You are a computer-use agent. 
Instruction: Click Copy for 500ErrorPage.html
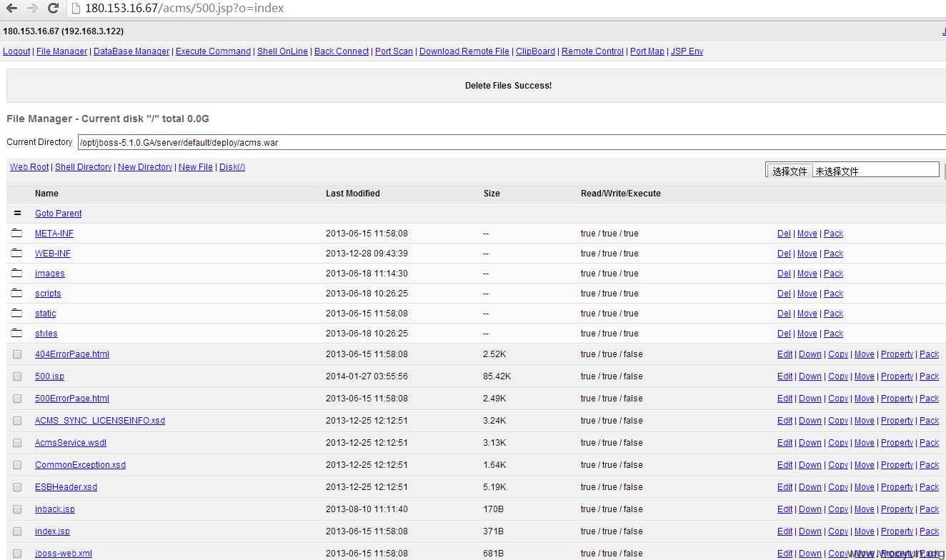pyautogui.click(x=838, y=399)
